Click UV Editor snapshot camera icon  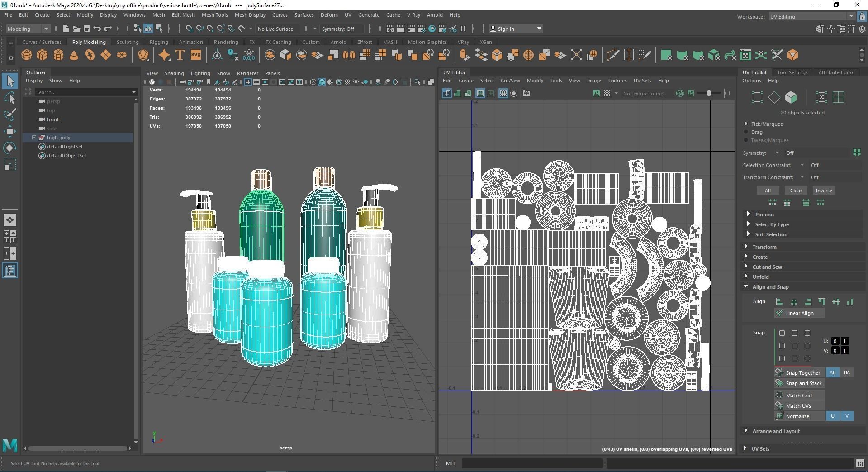point(526,93)
